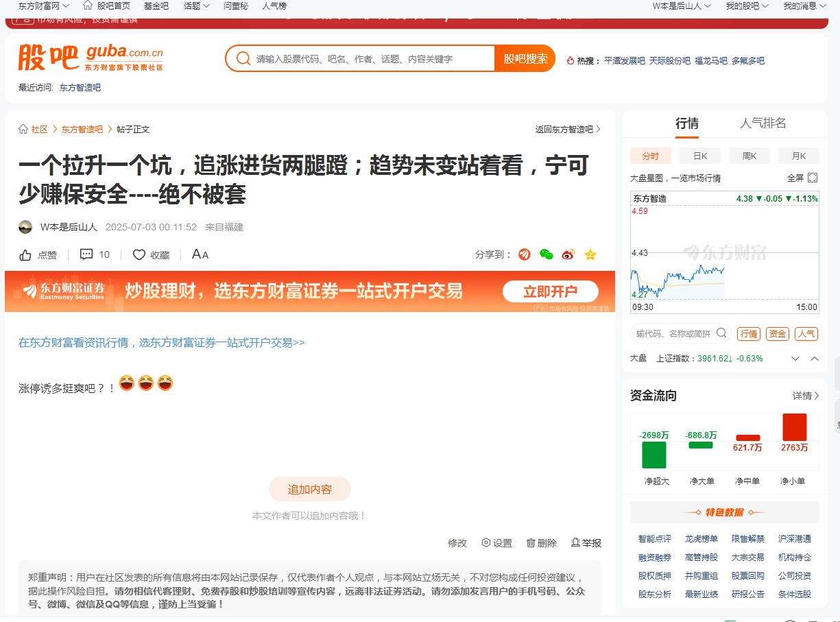Image resolution: width=840 pixels, height=622 pixels.
Task: Click the 修改 edit link
Action: click(457, 543)
